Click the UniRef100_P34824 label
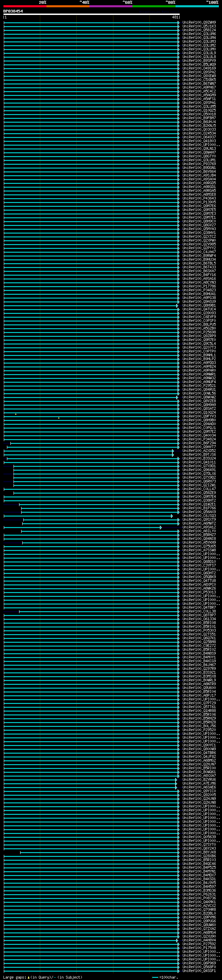The width and height of the screenshot is (222, 980). point(199,439)
